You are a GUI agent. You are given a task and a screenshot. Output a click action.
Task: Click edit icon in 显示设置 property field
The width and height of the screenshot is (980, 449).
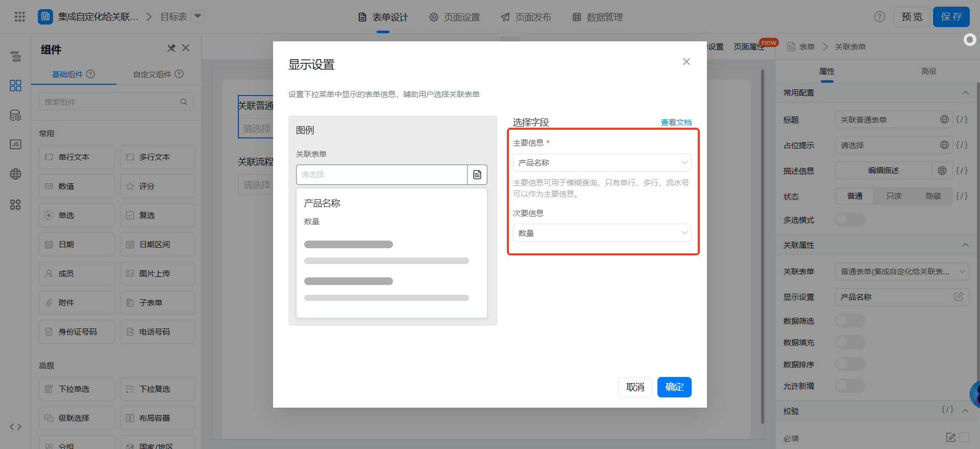pos(959,297)
